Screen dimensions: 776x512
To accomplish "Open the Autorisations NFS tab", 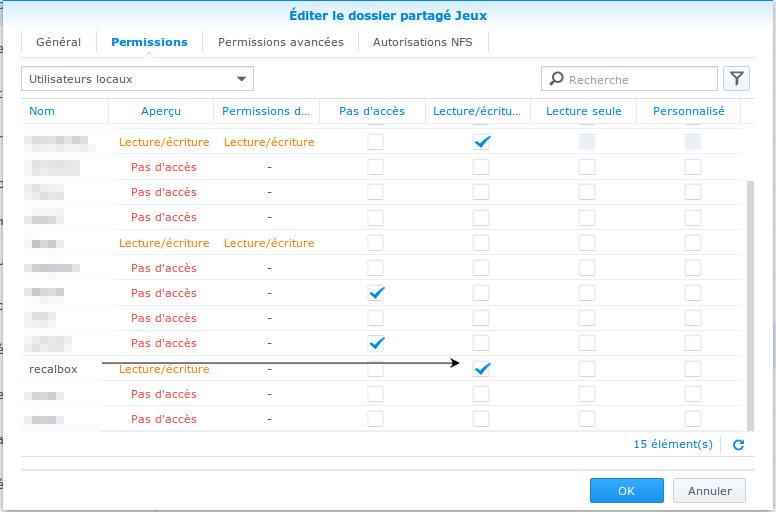I will tap(423, 42).
